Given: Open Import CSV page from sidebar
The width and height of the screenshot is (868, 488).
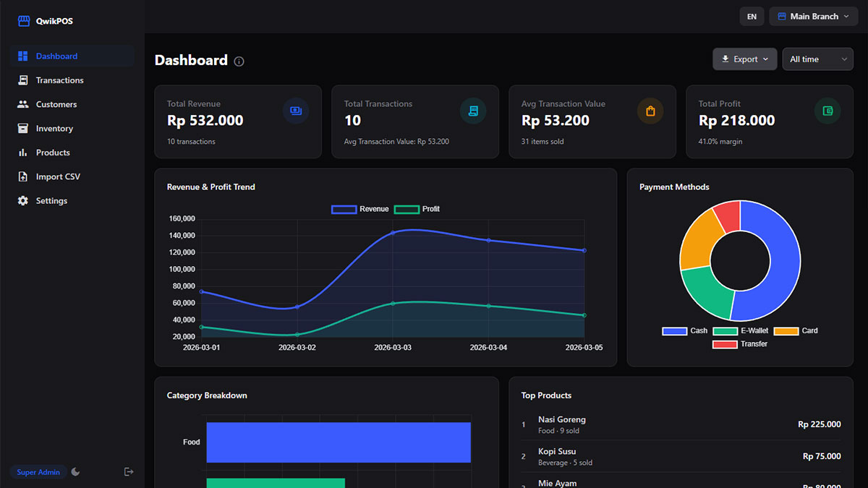Looking at the screenshot, I should [x=72, y=176].
